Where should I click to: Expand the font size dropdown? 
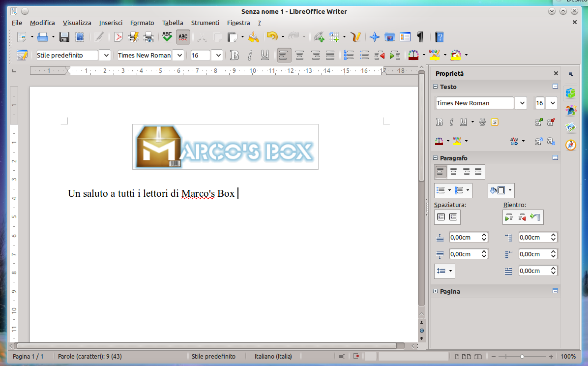[217, 55]
